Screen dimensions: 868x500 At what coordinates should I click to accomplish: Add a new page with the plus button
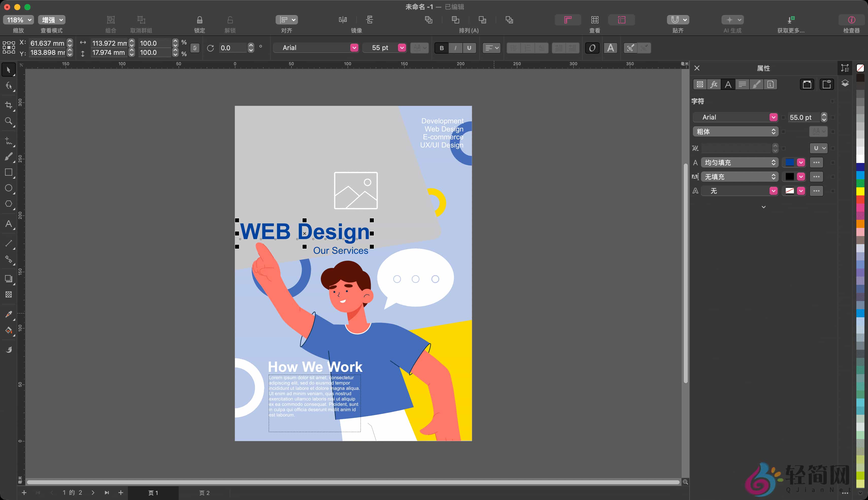pyautogui.click(x=24, y=492)
